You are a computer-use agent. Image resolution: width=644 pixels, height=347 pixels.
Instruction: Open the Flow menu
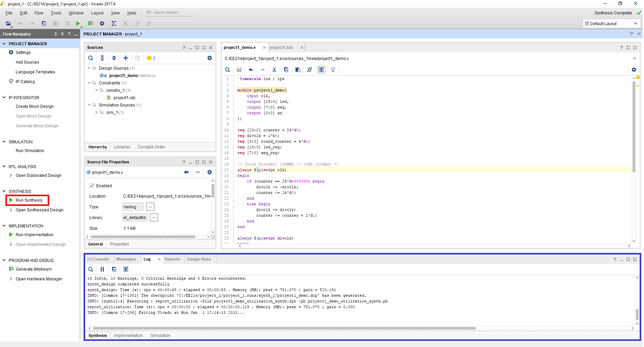[x=39, y=13]
